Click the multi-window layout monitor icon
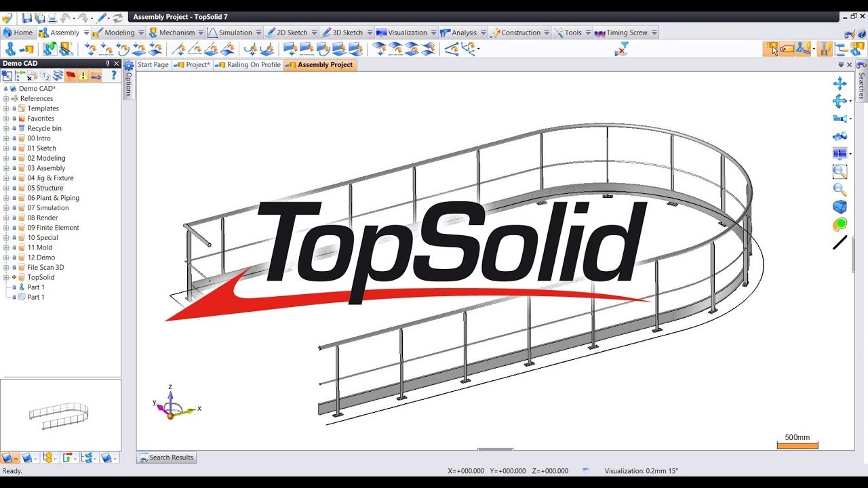The height and width of the screenshot is (488, 868). [839, 154]
